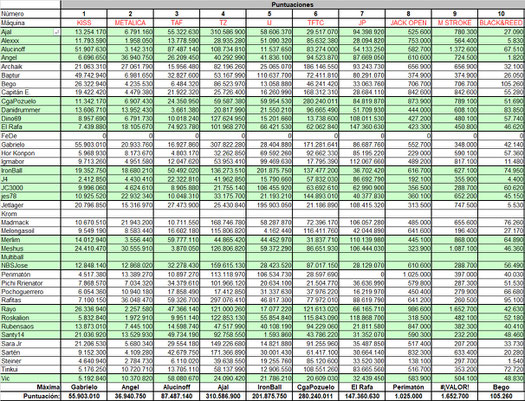Select the Puntuación: row label
Viewport: 525px width, 401px height.
click(x=42, y=396)
